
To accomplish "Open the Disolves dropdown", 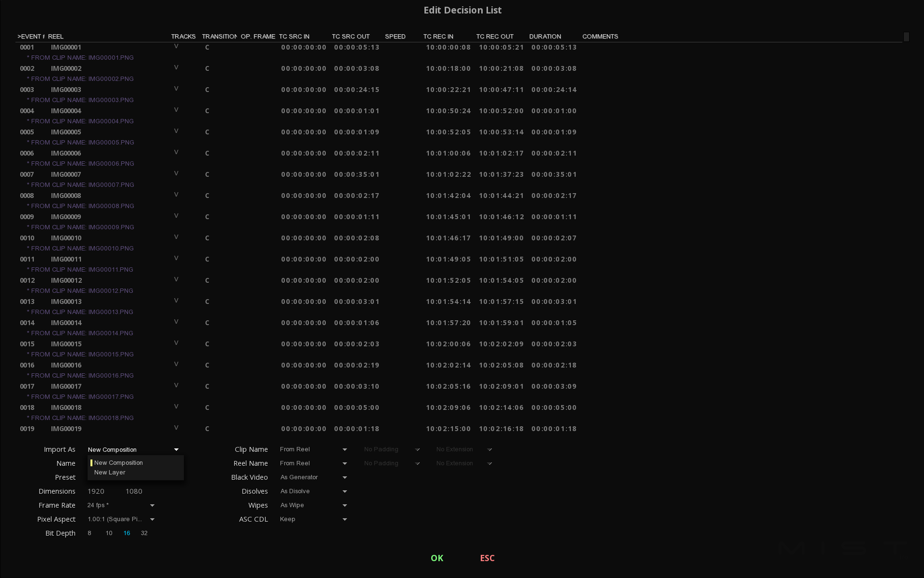I will [x=345, y=491].
